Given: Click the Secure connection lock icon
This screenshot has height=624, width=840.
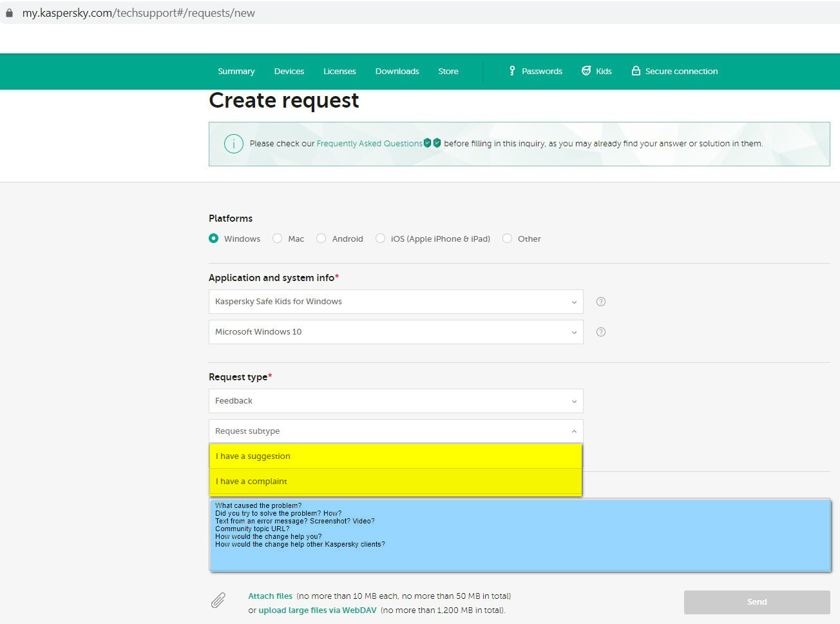Looking at the screenshot, I should tap(636, 71).
